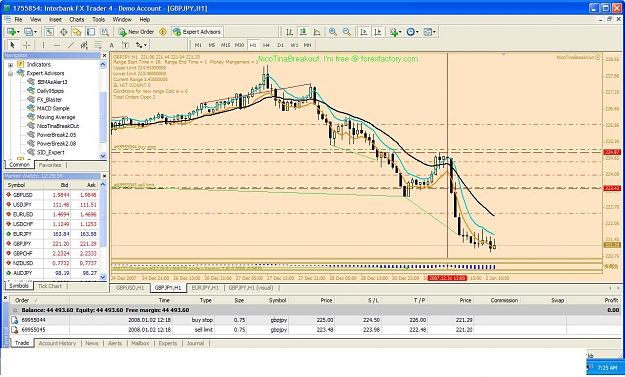Select the text label 'T' tool

pyautogui.click(x=125, y=45)
